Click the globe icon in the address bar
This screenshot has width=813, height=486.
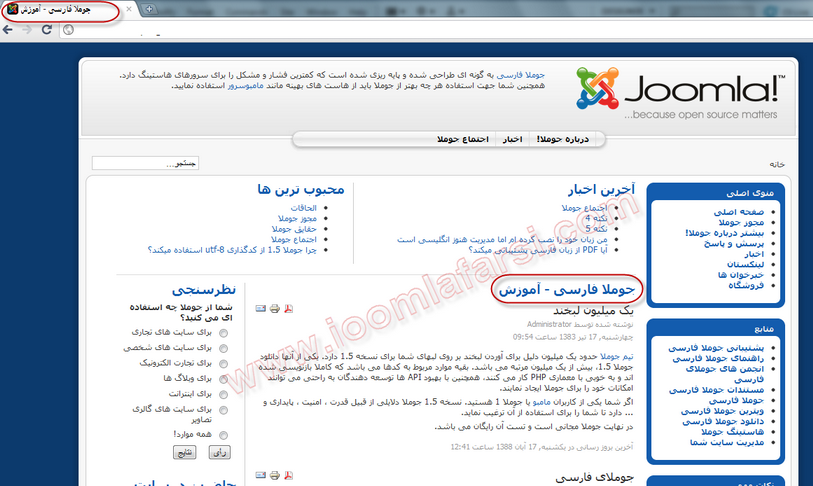(68, 30)
